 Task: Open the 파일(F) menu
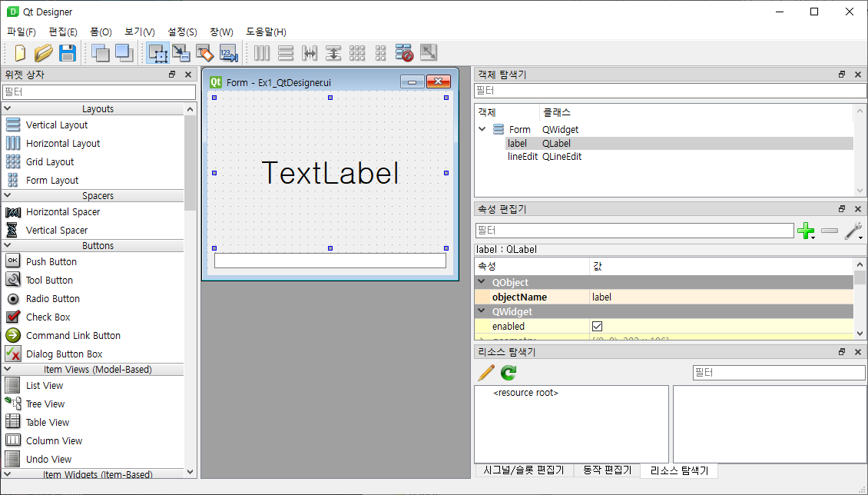coord(22,32)
